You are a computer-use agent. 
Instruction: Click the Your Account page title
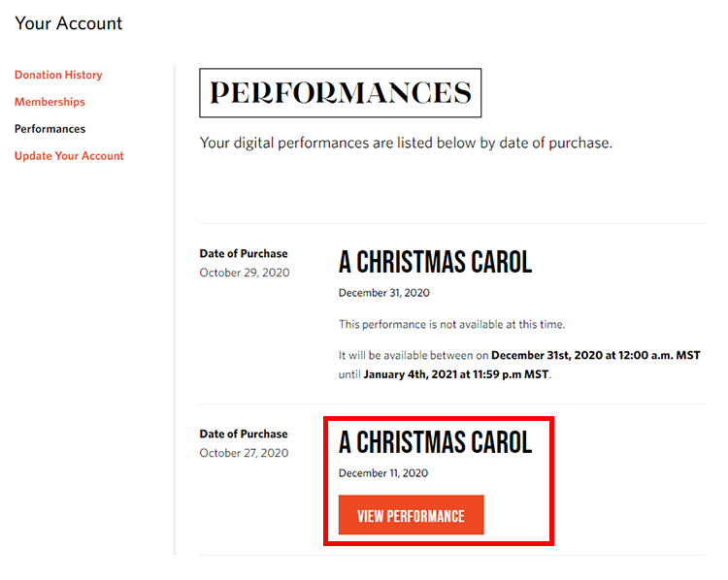68,23
